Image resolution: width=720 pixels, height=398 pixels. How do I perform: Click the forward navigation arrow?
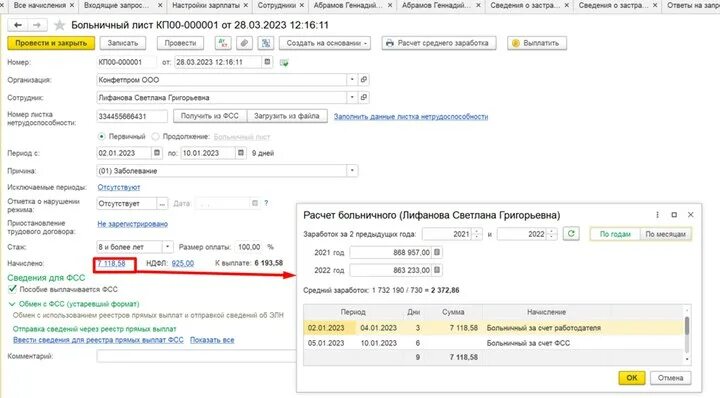point(37,25)
